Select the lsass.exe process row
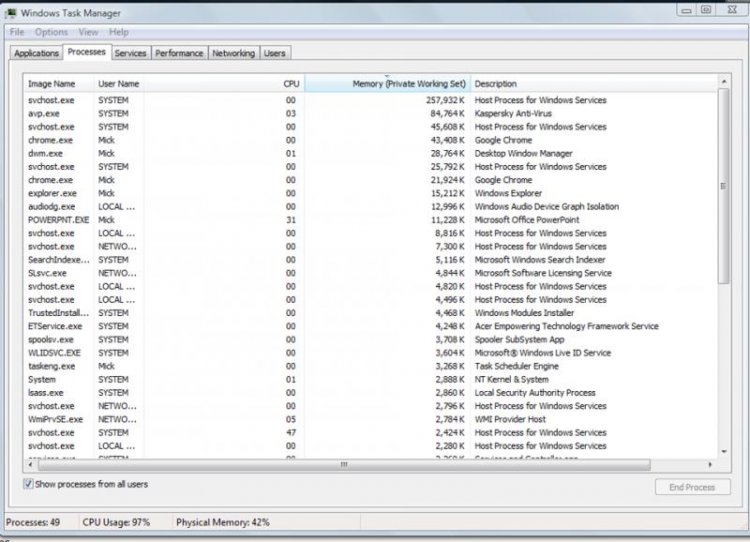Viewport: 750px width, 542px height. pos(370,393)
